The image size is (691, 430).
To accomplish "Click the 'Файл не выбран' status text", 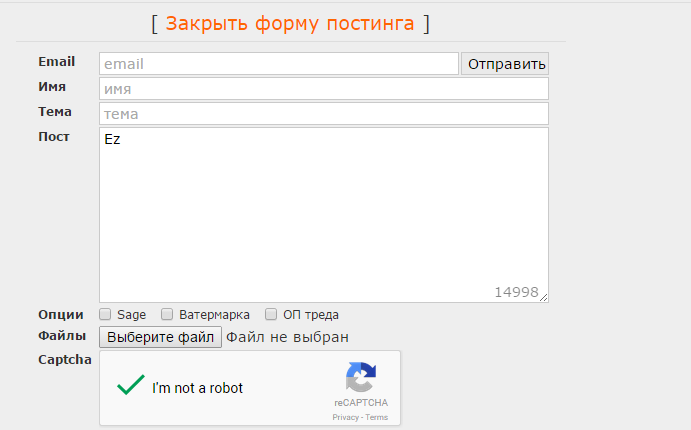I will click(x=287, y=337).
